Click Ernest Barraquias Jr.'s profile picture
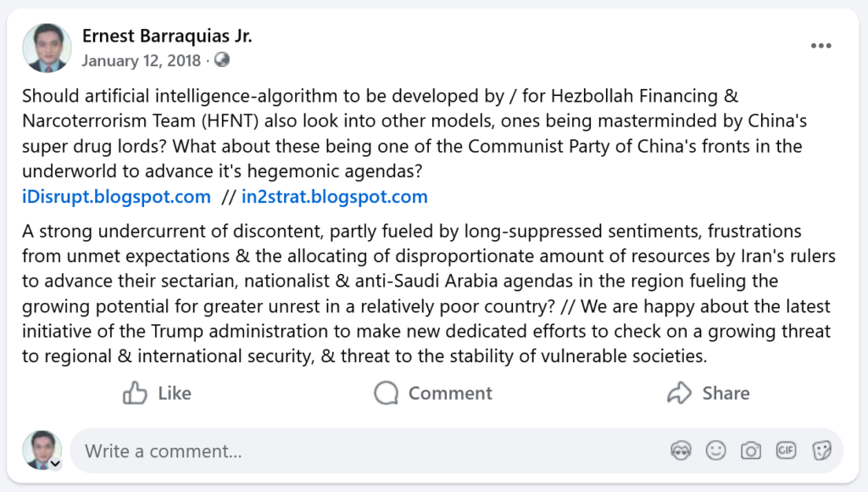 pos(47,48)
